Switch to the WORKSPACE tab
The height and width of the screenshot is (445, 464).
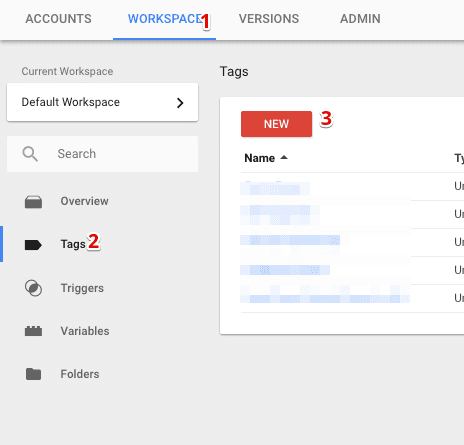pyautogui.click(x=164, y=19)
